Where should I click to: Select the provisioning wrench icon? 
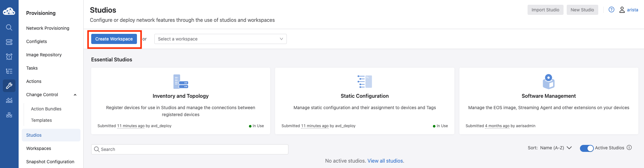(9, 86)
